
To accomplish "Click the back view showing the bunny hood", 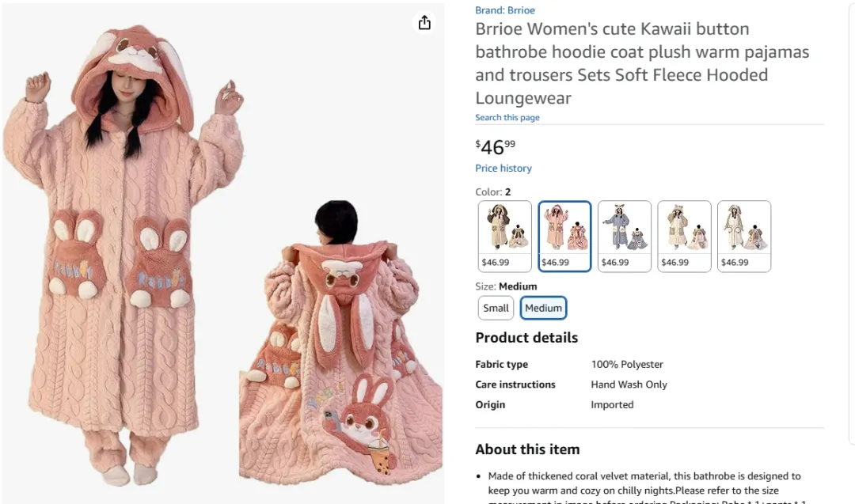I will tap(340, 348).
